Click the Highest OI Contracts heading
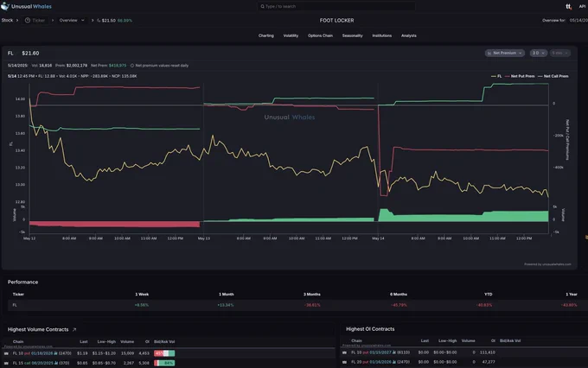This screenshot has height=368, width=588. click(370, 329)
